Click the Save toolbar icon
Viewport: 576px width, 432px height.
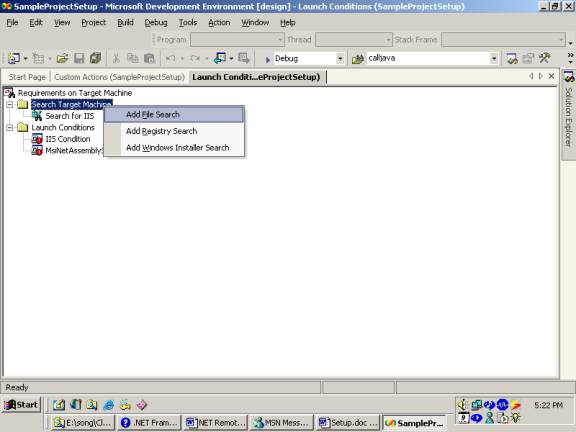(79, 58)
